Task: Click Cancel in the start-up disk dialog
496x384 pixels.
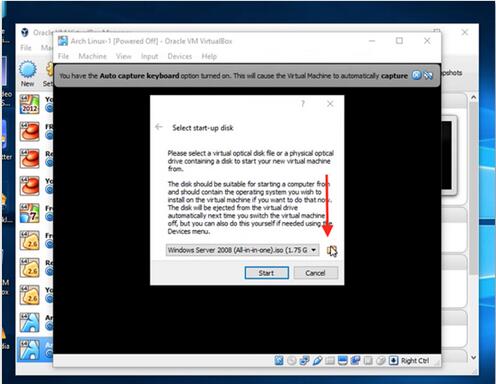Action: coord(315,273)
